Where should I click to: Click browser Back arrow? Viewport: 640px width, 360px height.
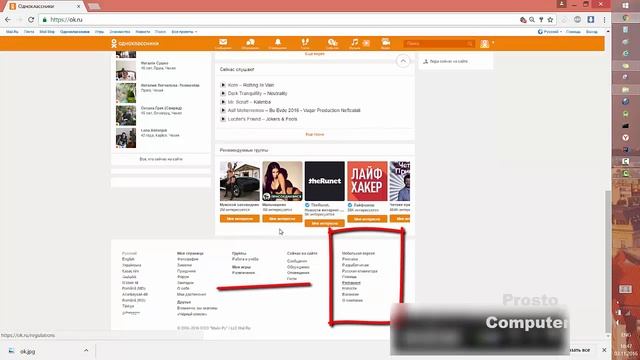pos(8,20)
